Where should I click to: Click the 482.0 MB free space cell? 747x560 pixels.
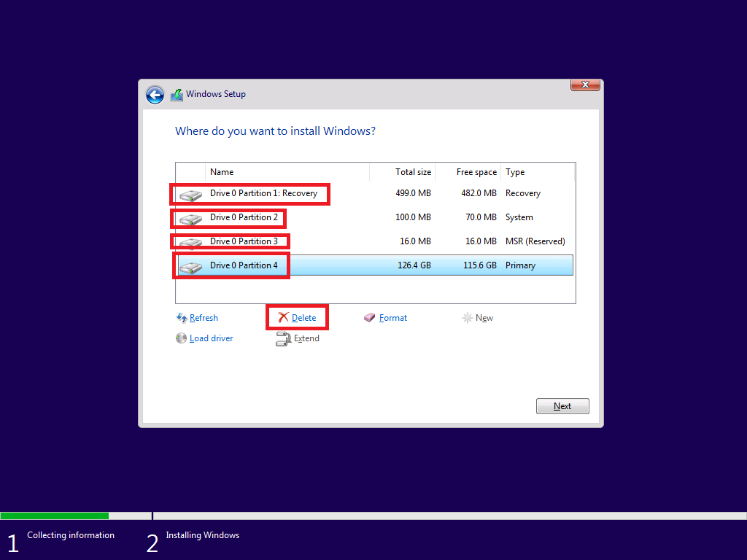pos(479,193)
